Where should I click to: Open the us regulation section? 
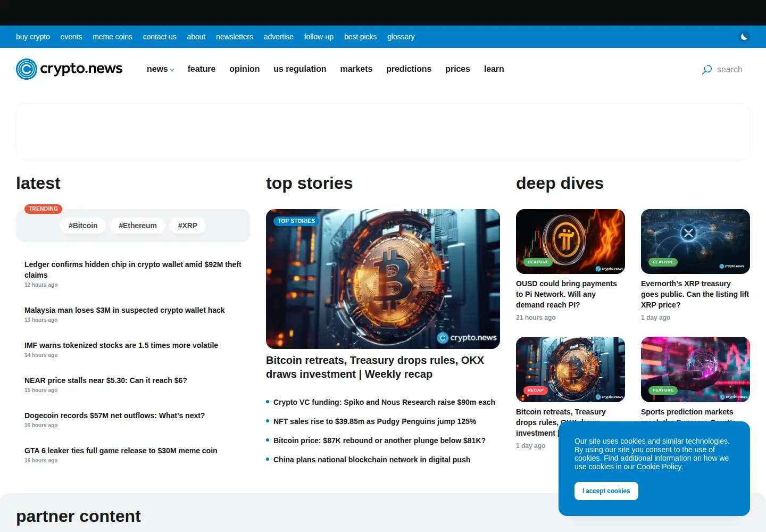(300, 69)
